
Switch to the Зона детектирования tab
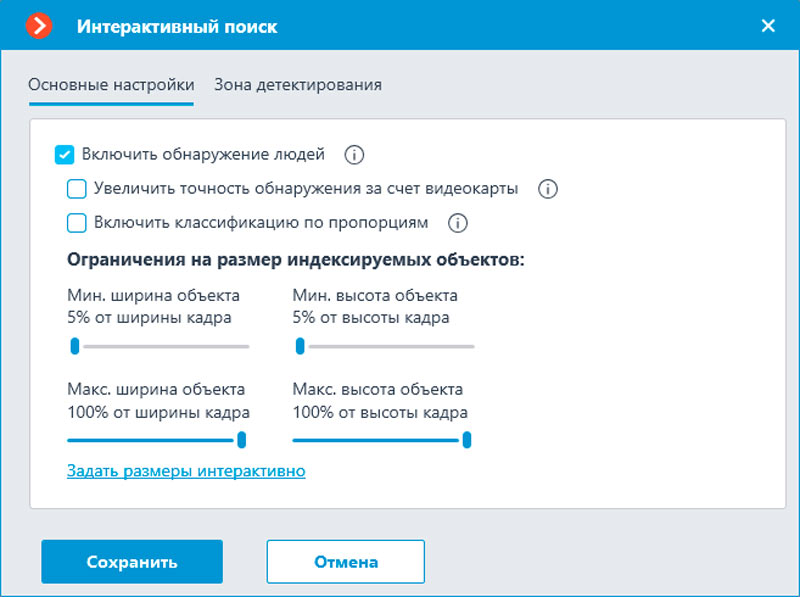(298, 85)
